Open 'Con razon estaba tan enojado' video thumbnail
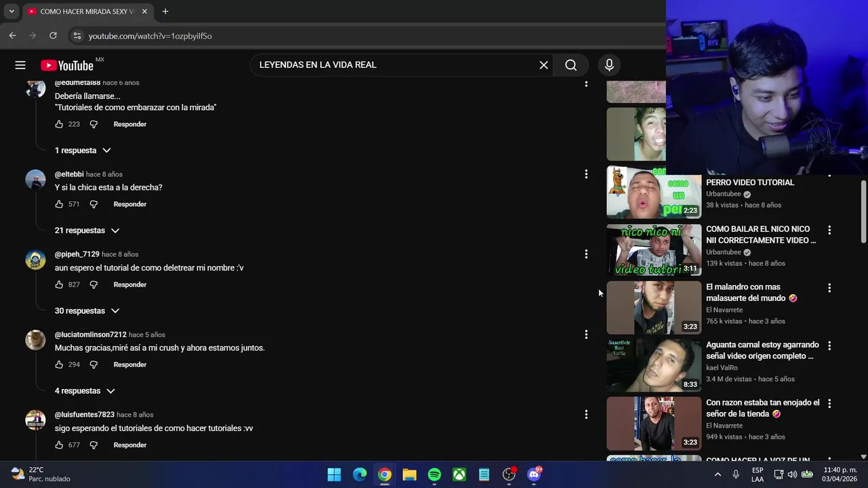Image resolution: width=868 pixels, height=488 pixels. point(654,424)
